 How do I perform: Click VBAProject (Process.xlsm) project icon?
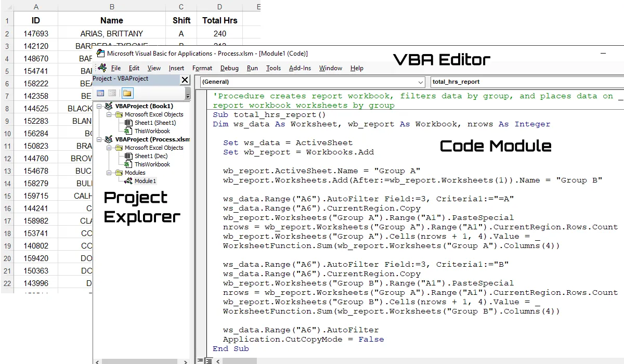pyautogui.click(x=109, y=139)
